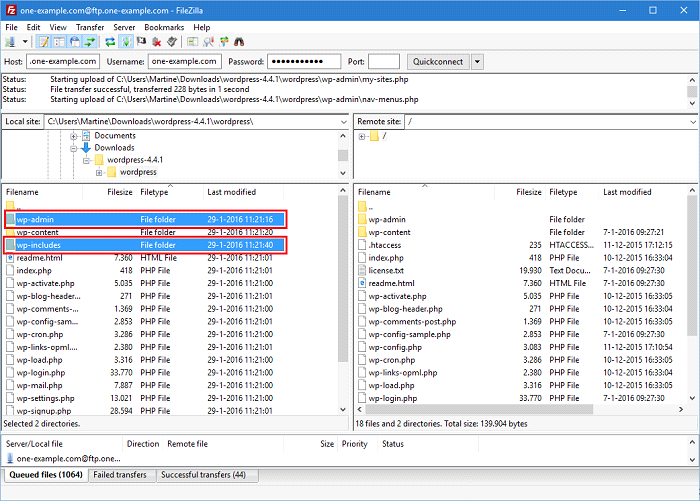Enable synchronized browsing icon
Screen dimensions: 700x501
223,42
